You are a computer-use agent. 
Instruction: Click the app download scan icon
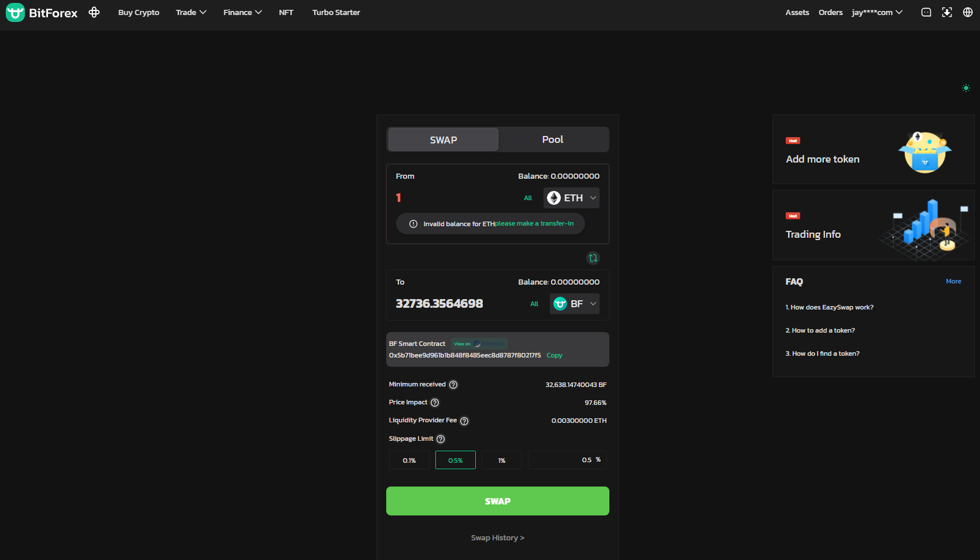click(x=947, y=12)
